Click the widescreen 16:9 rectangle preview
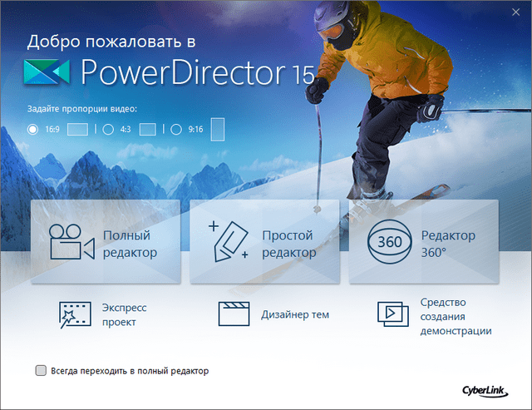The height and width of the screenshot is (410, 532). click(x=77, y=129)
